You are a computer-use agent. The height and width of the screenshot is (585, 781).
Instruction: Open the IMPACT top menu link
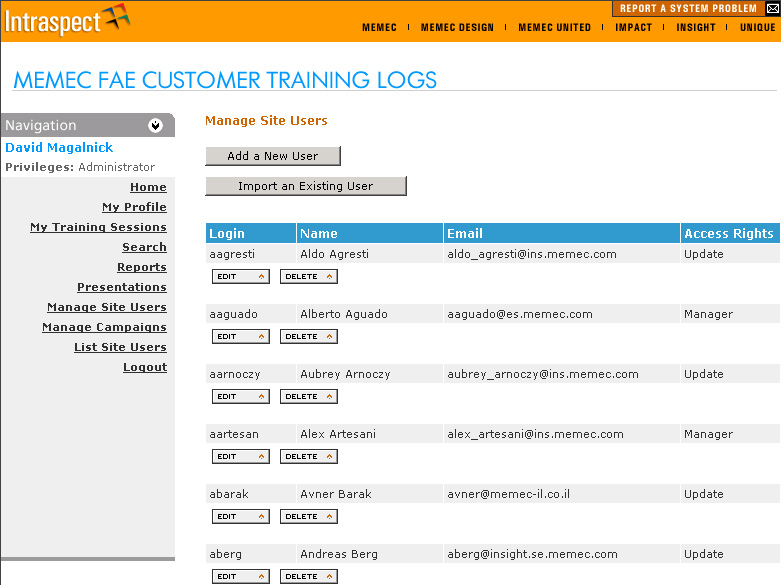(633, 27)
